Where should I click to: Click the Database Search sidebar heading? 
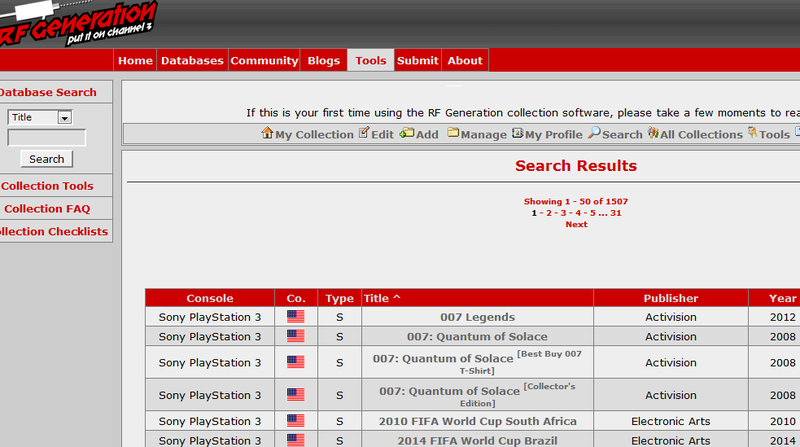(x=48, y=92)
